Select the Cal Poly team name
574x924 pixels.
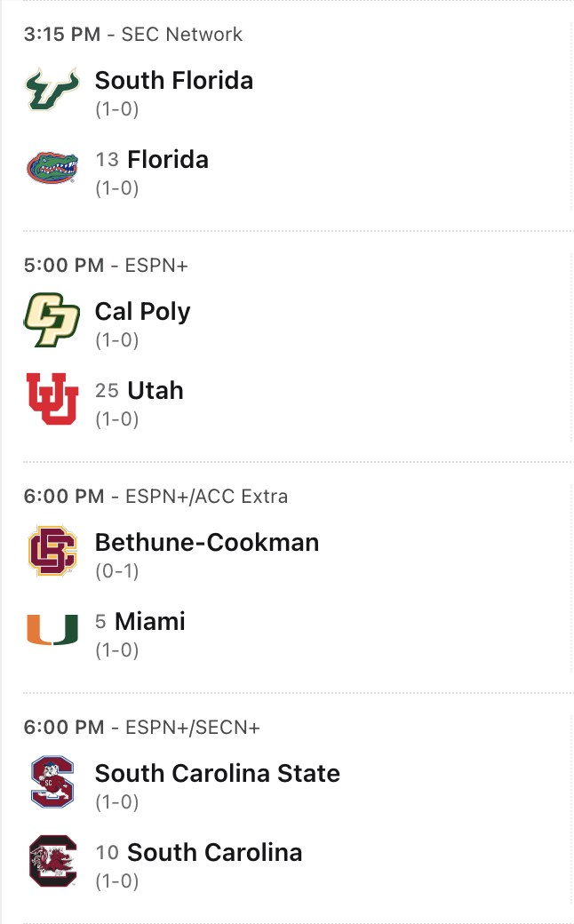[x=143, y=312]
